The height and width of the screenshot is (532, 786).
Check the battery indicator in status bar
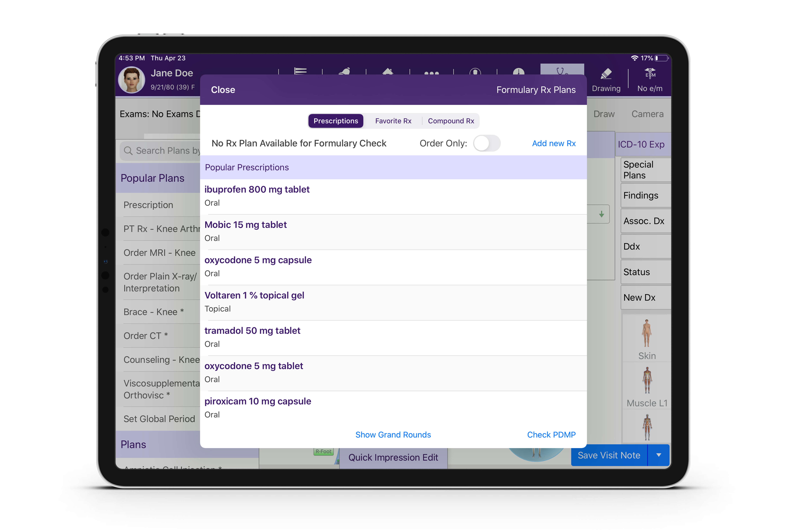tap(662, 58)
